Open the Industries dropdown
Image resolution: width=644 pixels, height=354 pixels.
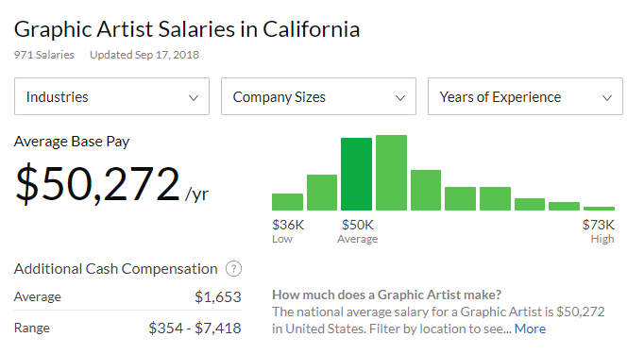click(x=111, y=96)
